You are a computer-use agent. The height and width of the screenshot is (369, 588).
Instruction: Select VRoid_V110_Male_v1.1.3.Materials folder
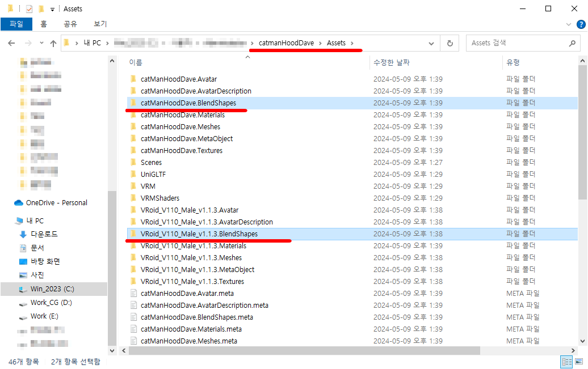(194, 246)
